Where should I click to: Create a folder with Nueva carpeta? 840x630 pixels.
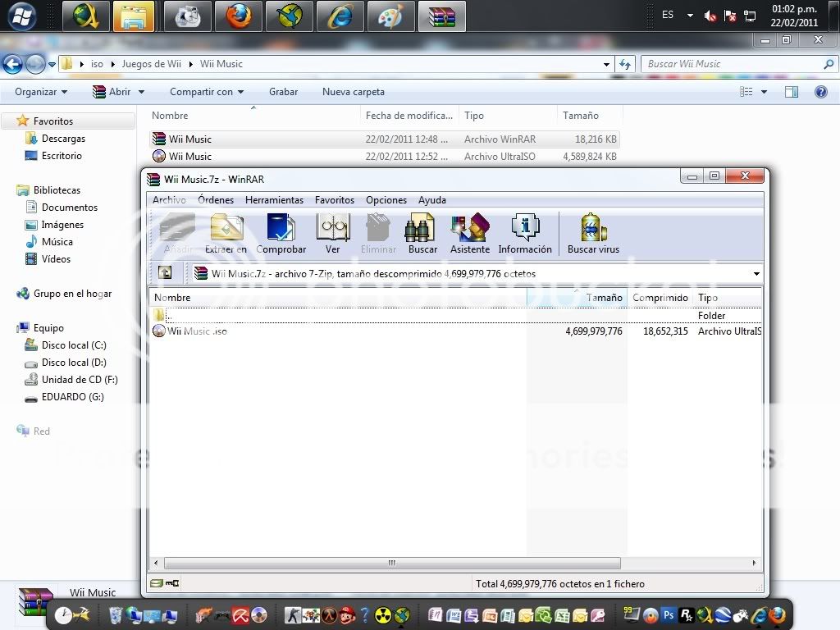coord(354,92)
